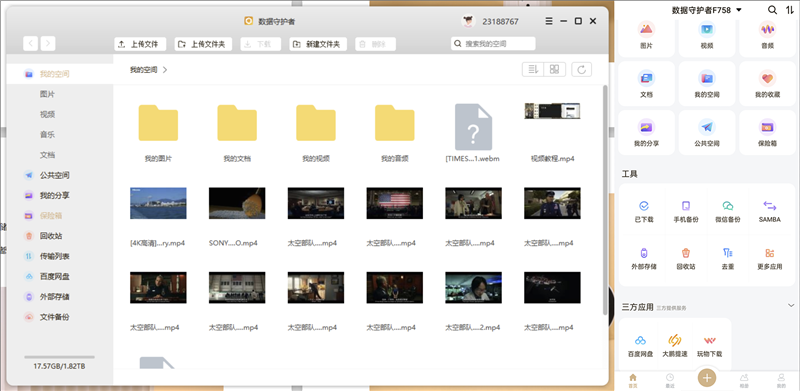The width and height of the screenshot is (800, 391).
Task: Open the 我的音频 folder
Action: pos(394,123)
